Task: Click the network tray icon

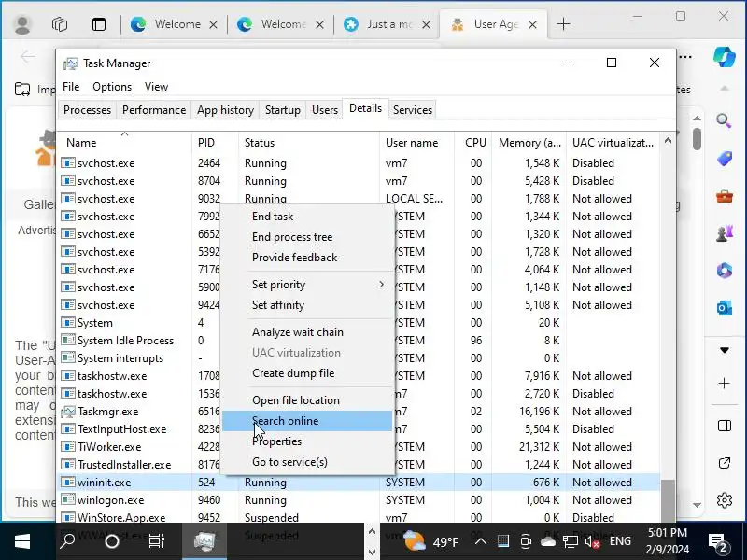Action: point(570,541)
